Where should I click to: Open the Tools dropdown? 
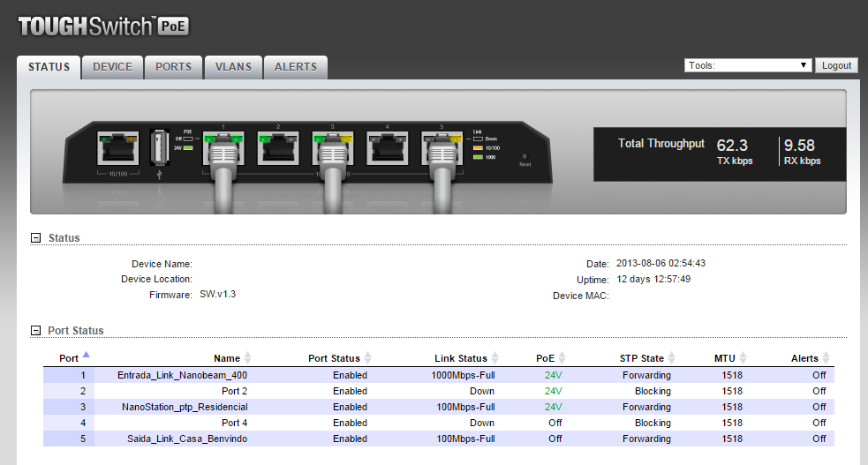748,65
